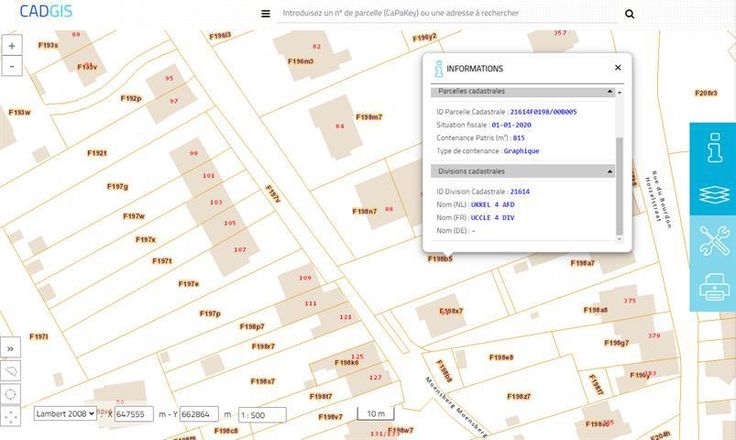The image size is (736, 440).
Task: Click the magnifying glass search icon
Action: tap(629, 14)
